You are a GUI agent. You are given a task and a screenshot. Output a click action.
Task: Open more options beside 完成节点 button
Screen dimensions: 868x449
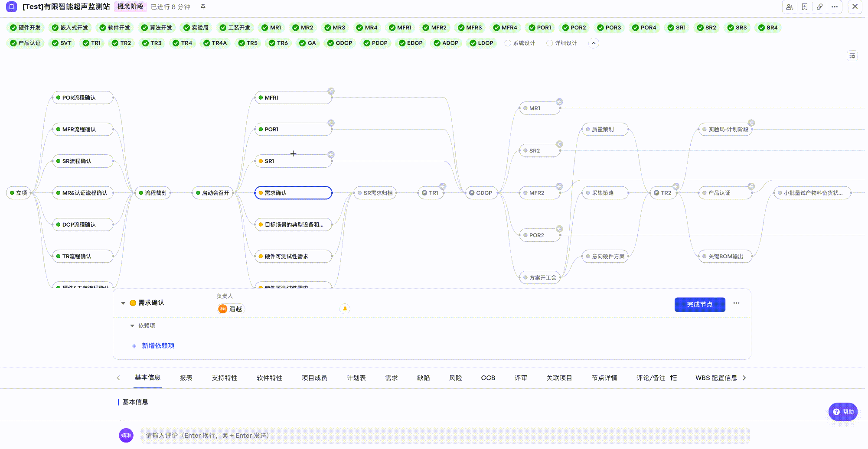coord(736,303)
